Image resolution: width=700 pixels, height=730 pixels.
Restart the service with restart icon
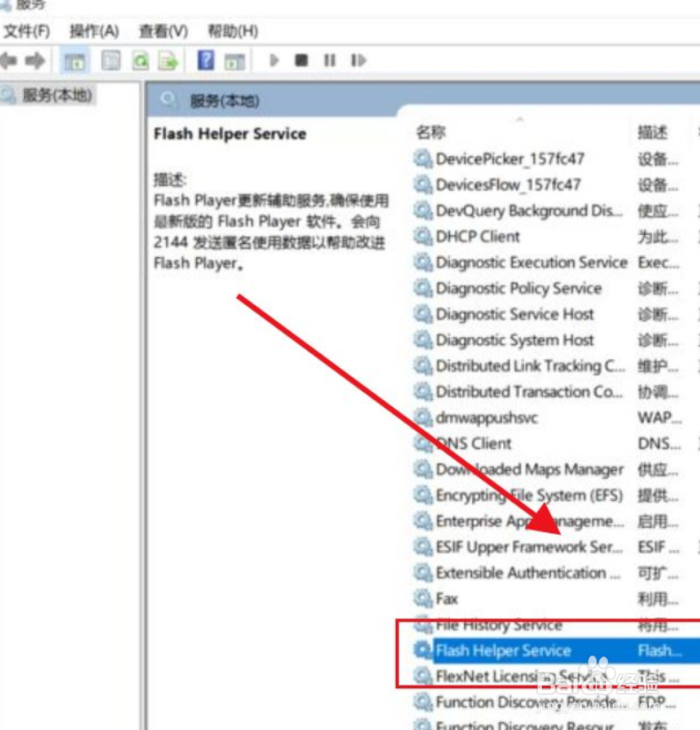[358, 60]
